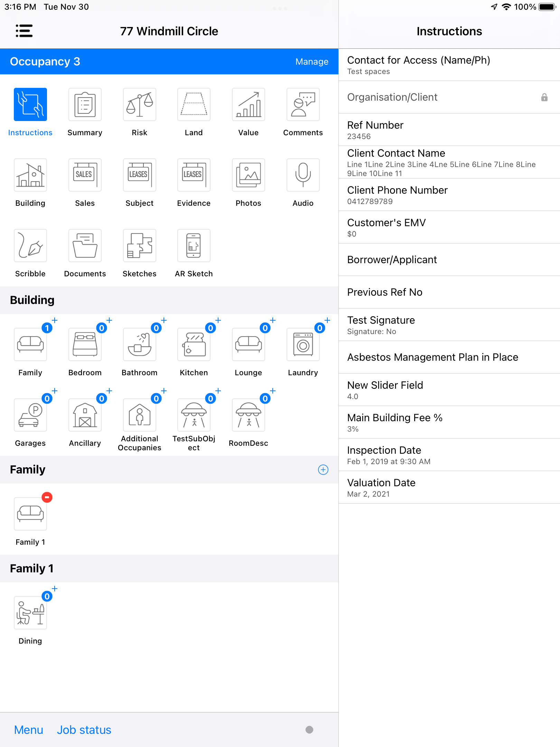Screen dimensions: 560x747
Task: Select the Bathroom room type icon
Action: [140, 344]
